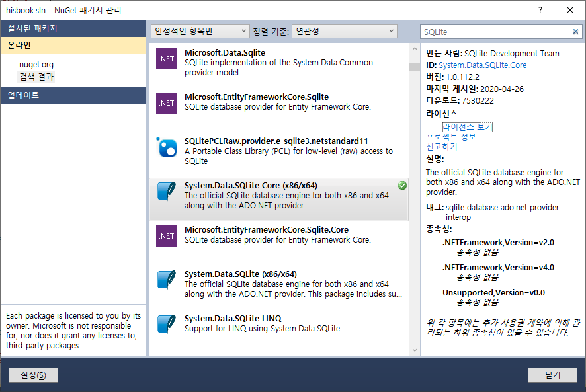The image size is (586, 392).
Task: Click the package list scroll-up arrow
Action: (x=415, y=49)
